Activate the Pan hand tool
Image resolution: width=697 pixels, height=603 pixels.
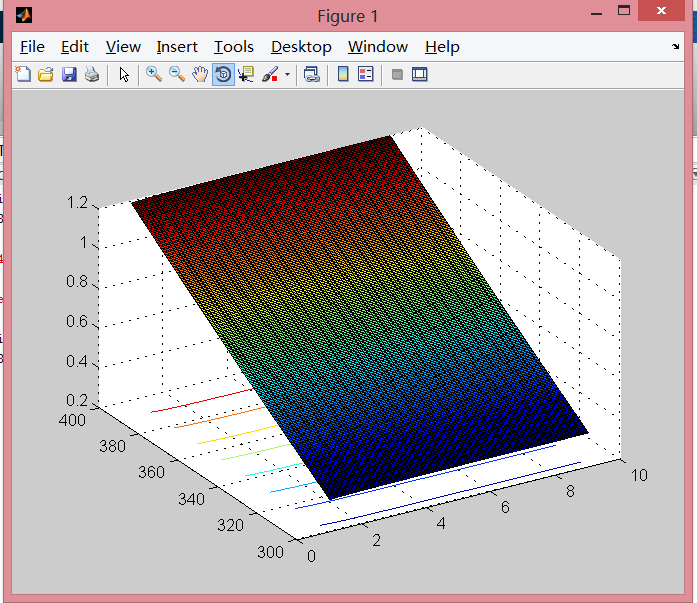pyautogui.click(x=200, y=74)
